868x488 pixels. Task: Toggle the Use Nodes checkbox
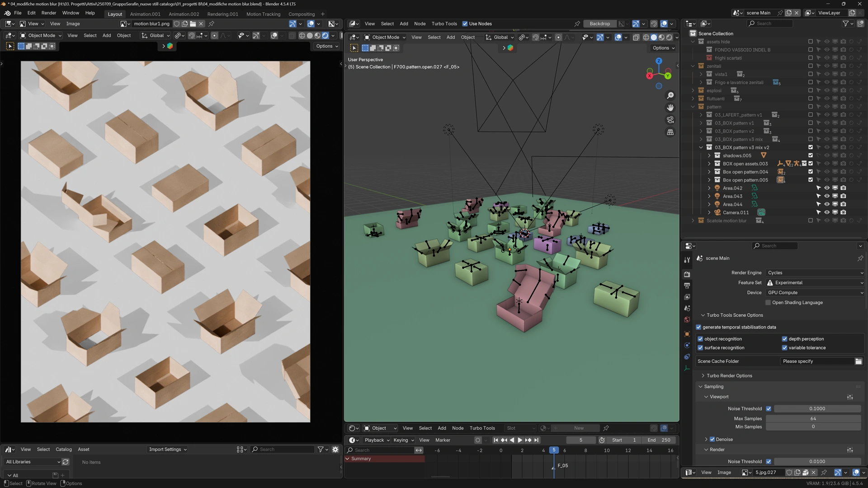[x=465, y=23]
